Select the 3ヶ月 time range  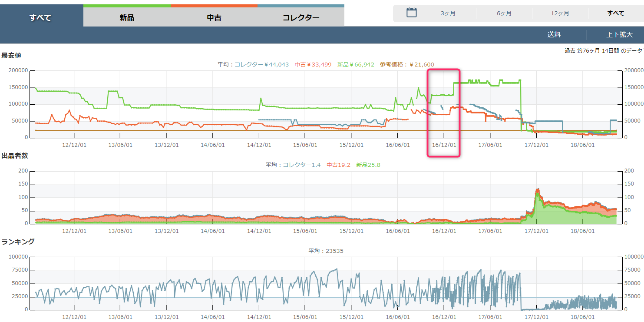448,13
